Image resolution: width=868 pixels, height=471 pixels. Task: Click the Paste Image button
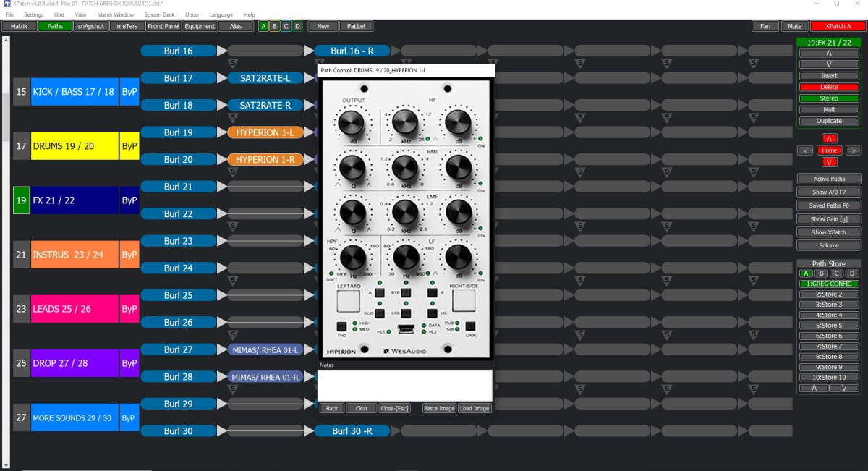tap(440, 408)
